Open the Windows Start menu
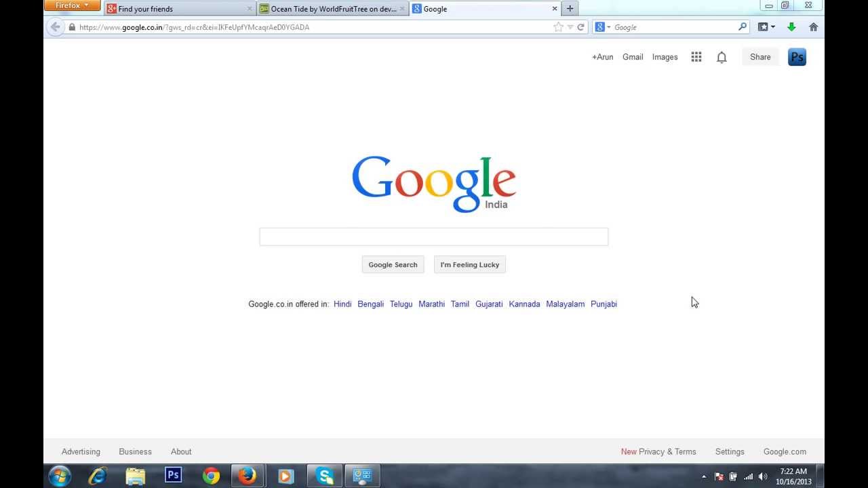The height and width of the screenshot is (488, 868). click(x=60, y=476)
